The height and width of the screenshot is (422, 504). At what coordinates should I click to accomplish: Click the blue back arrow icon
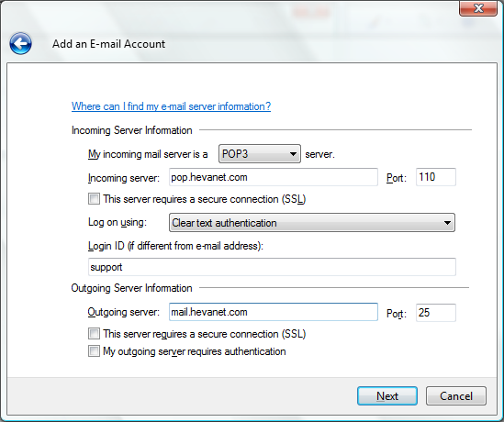(x=20, y=43)
